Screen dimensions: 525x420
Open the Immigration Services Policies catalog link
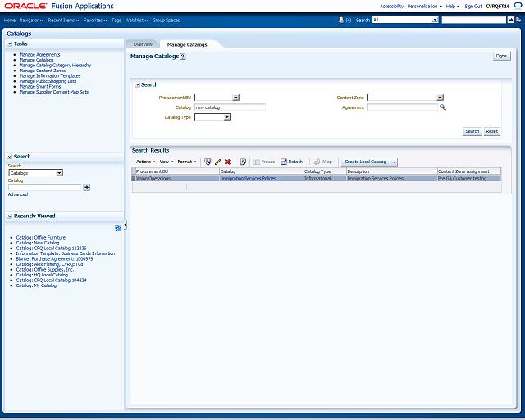click(x=248, y=179)
